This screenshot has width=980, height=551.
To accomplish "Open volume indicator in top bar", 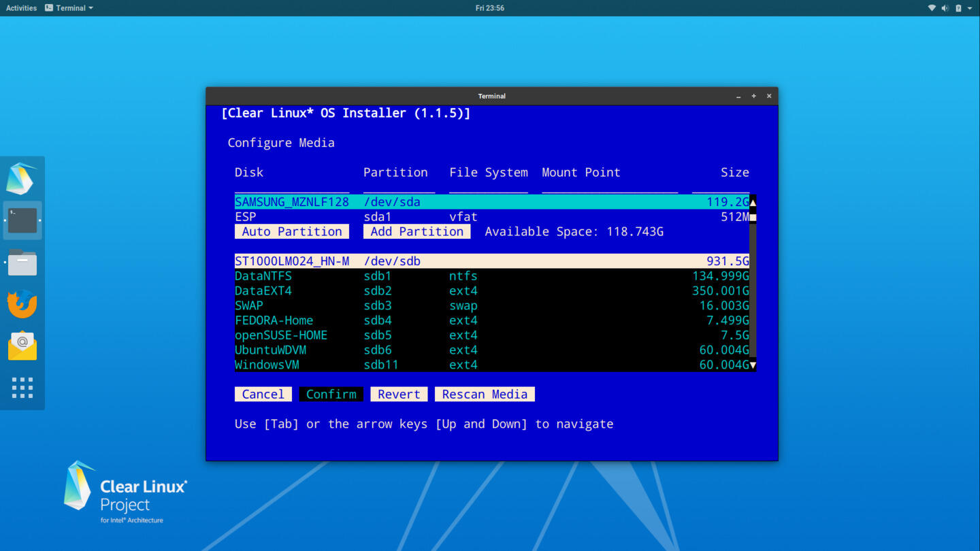I will point(945,8).
